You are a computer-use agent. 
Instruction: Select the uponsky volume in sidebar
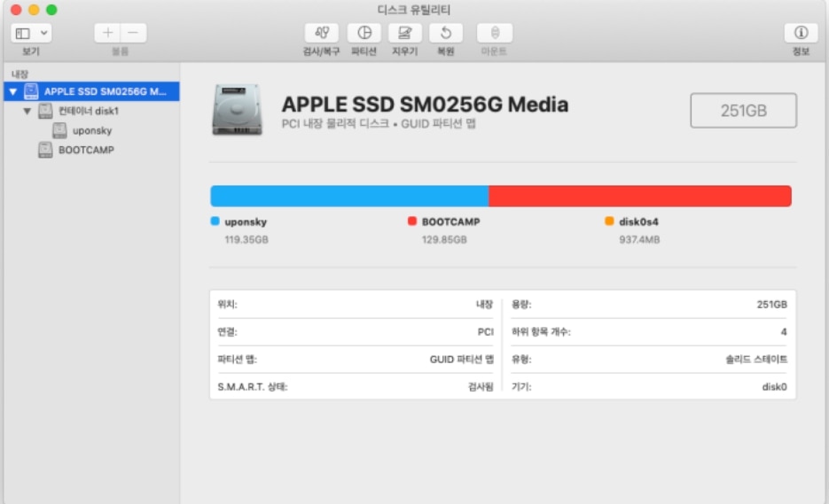(x=92, y=130)
